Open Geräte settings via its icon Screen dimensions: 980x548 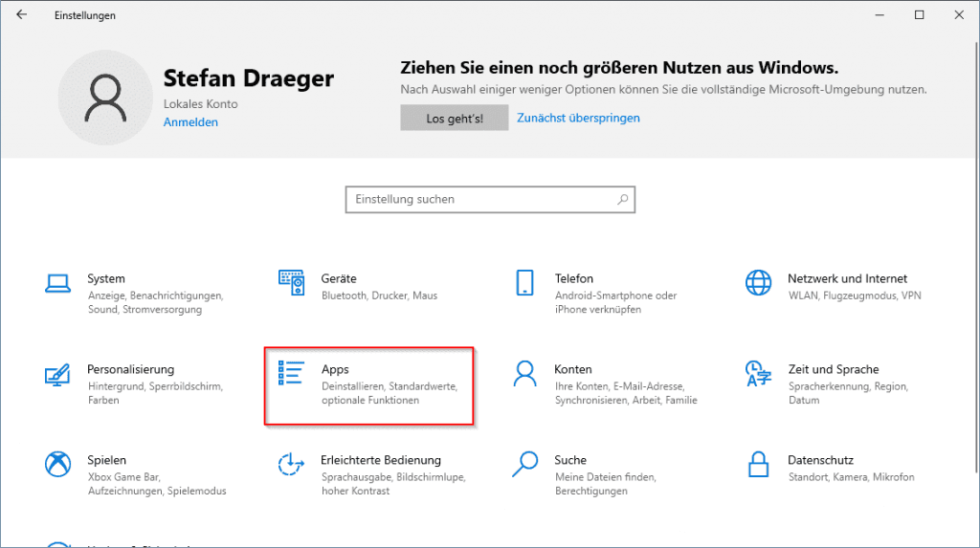(x=291, y=283)
